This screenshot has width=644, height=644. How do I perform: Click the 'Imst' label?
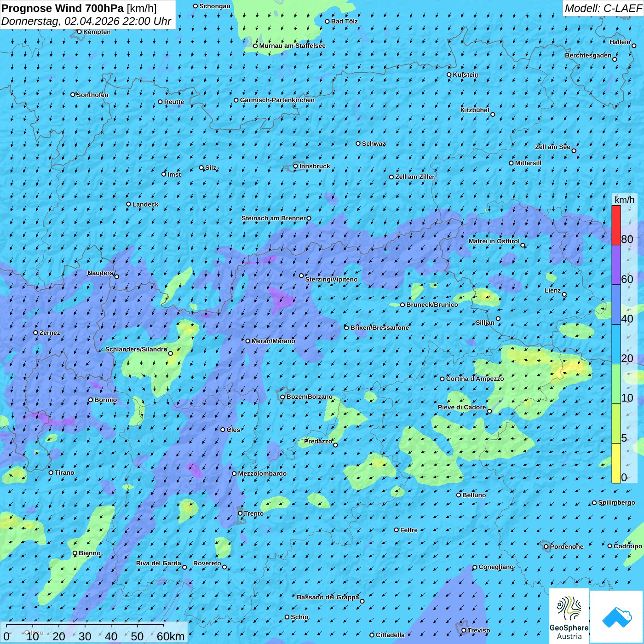174,174
